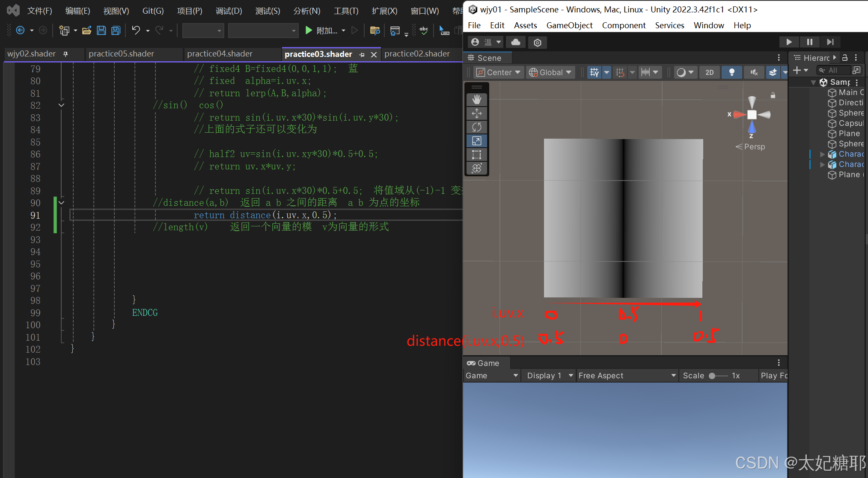The width and height of the screenshot is (868, 478).
Task: Click Save All in Visual Studio
Action: [116, 30]
